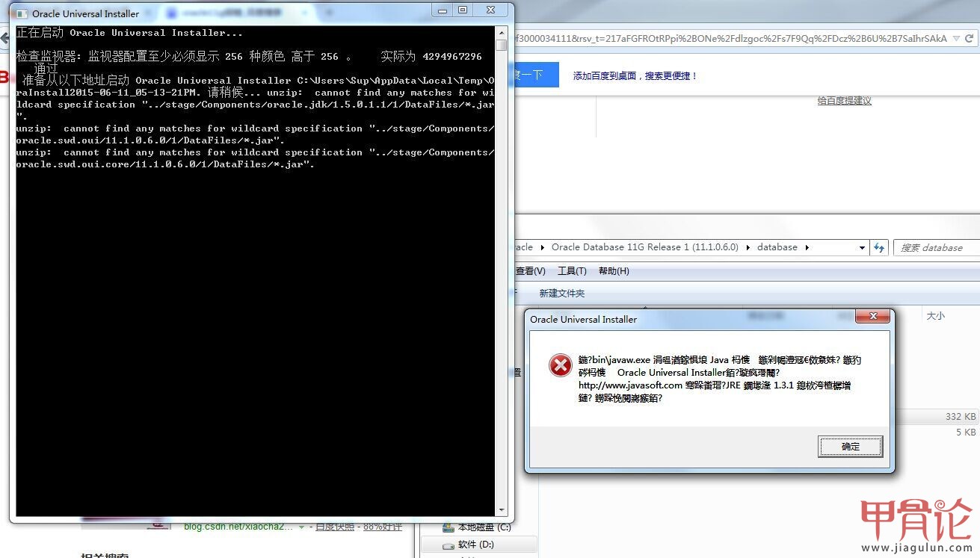Viewport: 980px width, 558px height.
Task: Click blog.csdn.net search result link
Action: point(239,527)
